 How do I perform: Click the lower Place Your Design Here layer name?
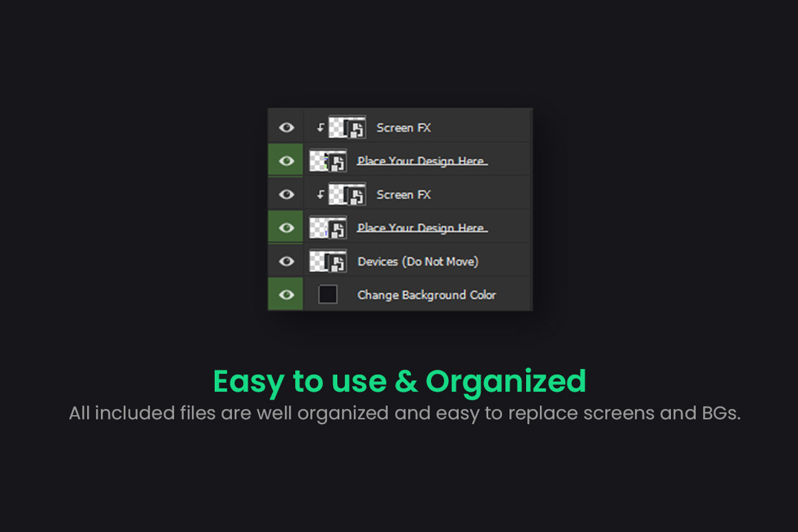(422, 227)
